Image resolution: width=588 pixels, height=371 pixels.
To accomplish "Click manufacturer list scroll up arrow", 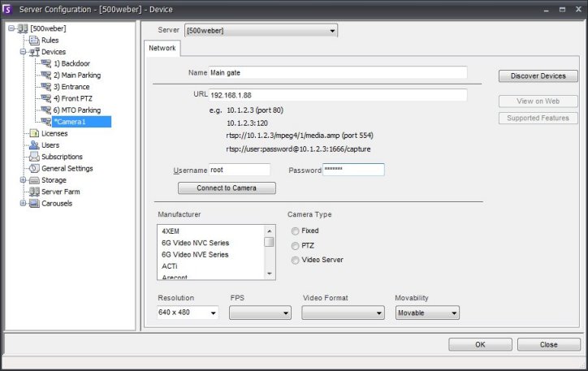I will click(270, 231).
